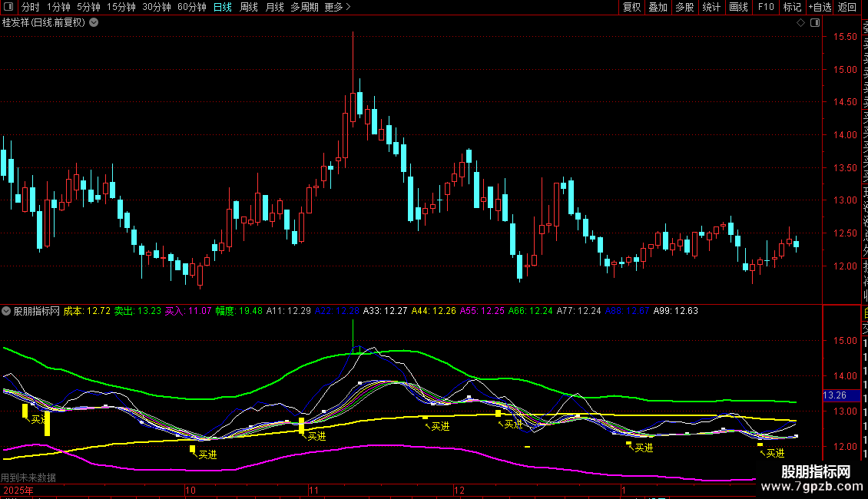Image resolution: width=868 pixels, height=499 pixels.
Task: Click the A66: 12.24 indicator value
Action: click(530, 311)
